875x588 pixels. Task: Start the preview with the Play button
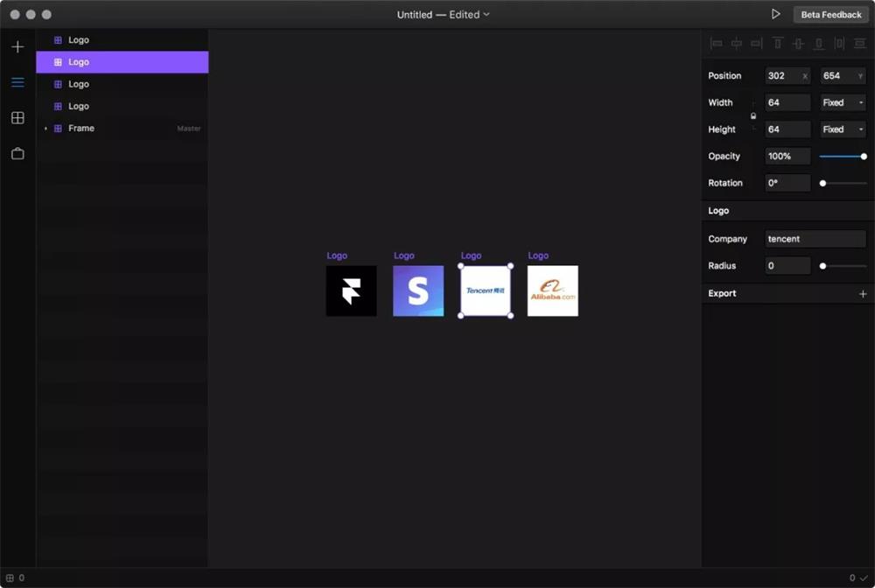[775, 14]
